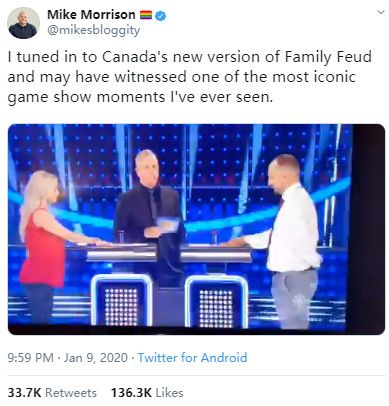Click the tweet text about Family Feud

tap(190, 77)
